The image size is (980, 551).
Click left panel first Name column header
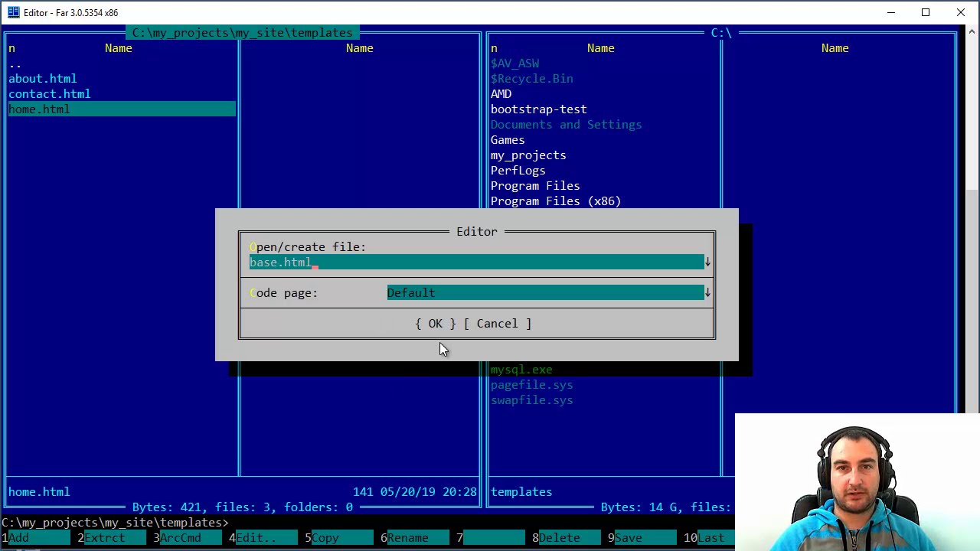click(118, 48)
